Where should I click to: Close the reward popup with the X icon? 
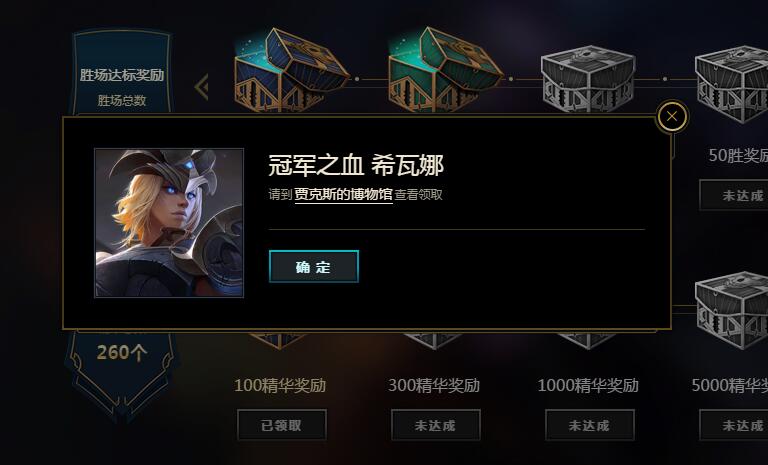672,117
